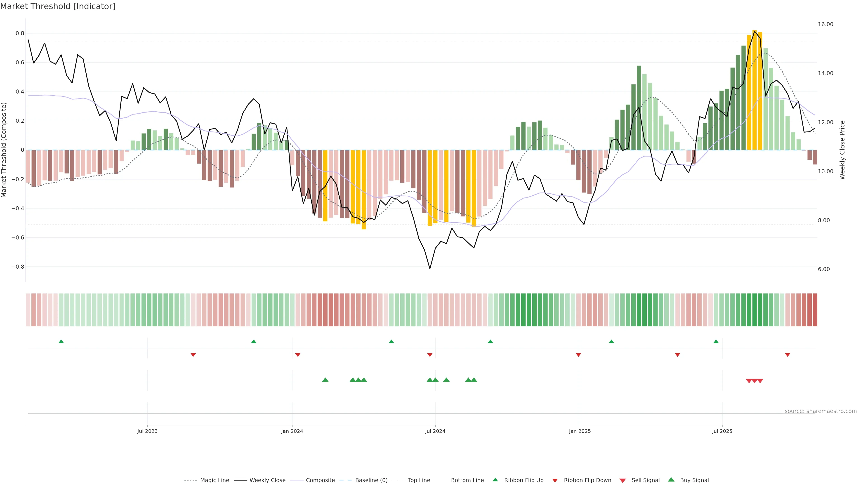Click the leftmost green Buy Signal triangle
Screen dimensions: 868x488
[x=325, y=380]
